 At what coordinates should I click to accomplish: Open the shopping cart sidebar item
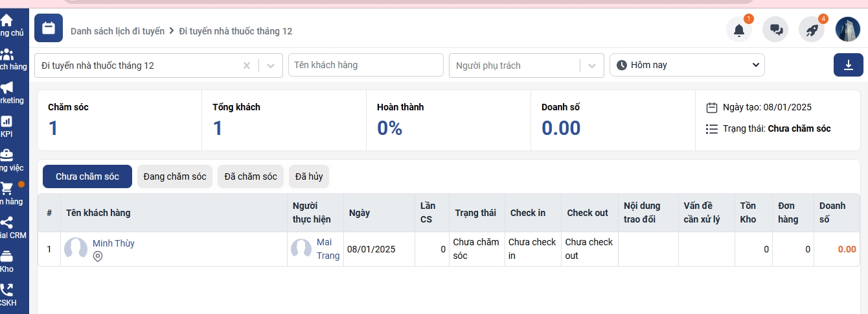point(7,193)
